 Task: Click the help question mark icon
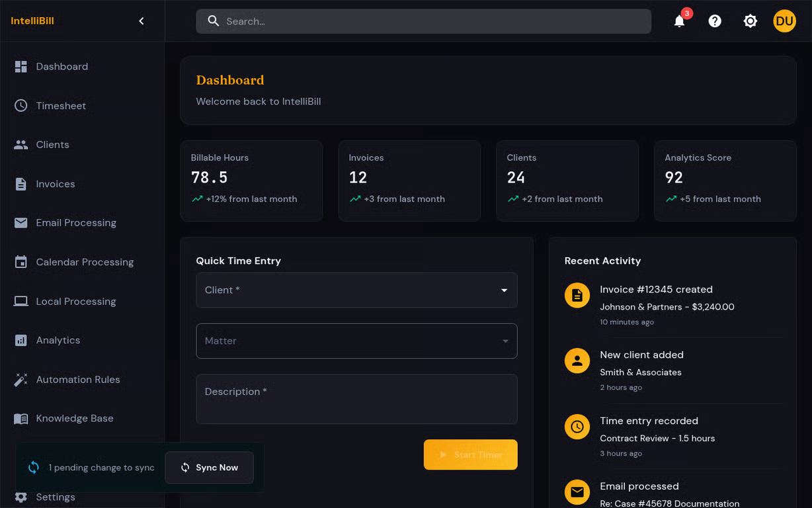(x=715, y=21)
